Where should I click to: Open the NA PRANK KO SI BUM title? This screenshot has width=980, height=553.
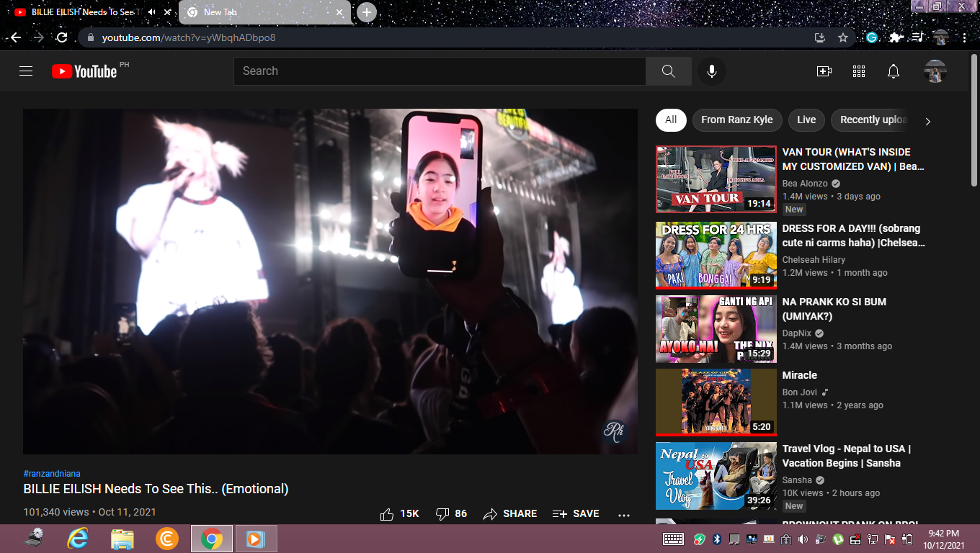pos(834,309)
